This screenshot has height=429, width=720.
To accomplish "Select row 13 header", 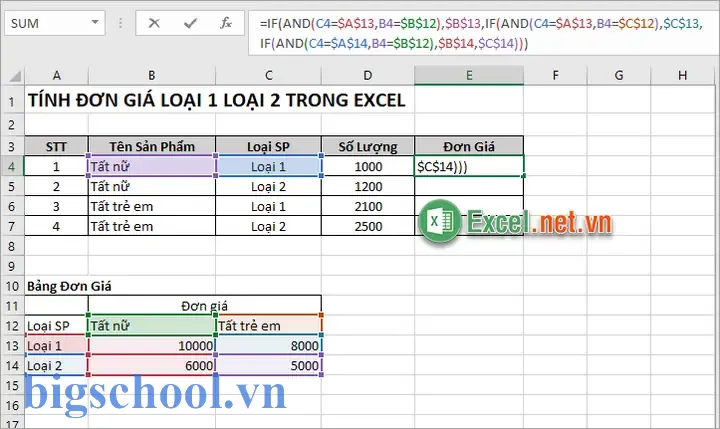I will click(x=12, y=345).
